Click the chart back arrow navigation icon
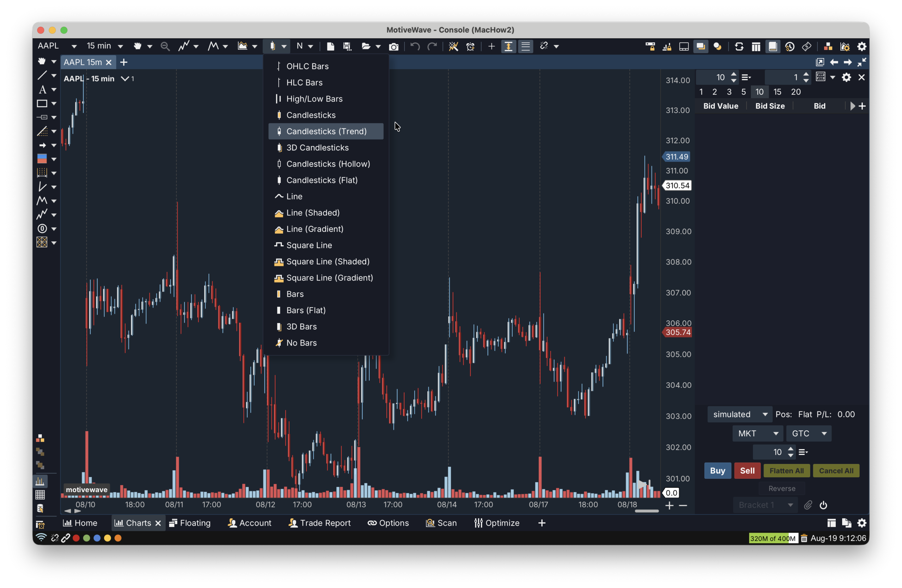Image resolution: width=902 pixels, height=588 pixels. coord(834,62)
